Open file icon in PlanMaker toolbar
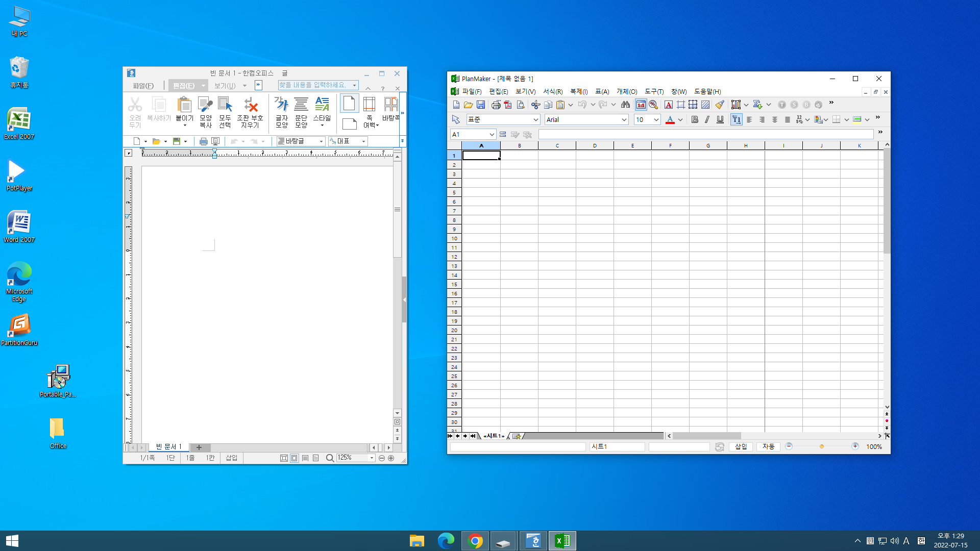This screenshot has height=551, width=980. click(x=468, y=105)
